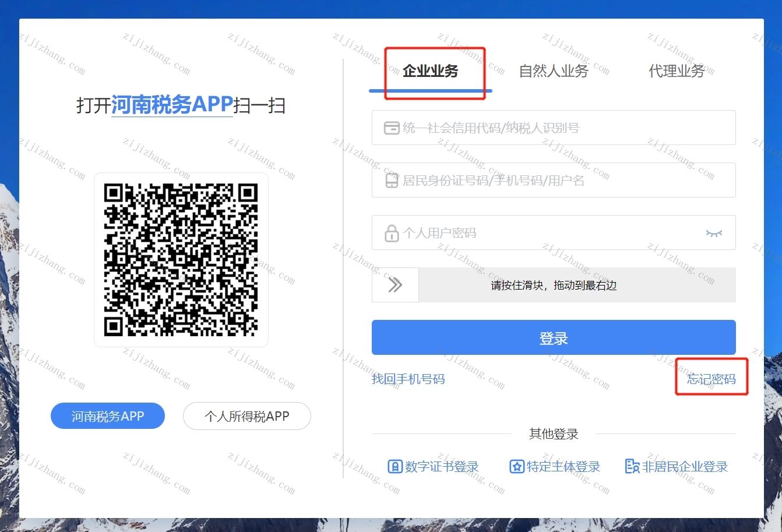Viewport: 782px width, 532px height.
Task: Open the 忘记密码 link
Action: (x=711, y=379)
